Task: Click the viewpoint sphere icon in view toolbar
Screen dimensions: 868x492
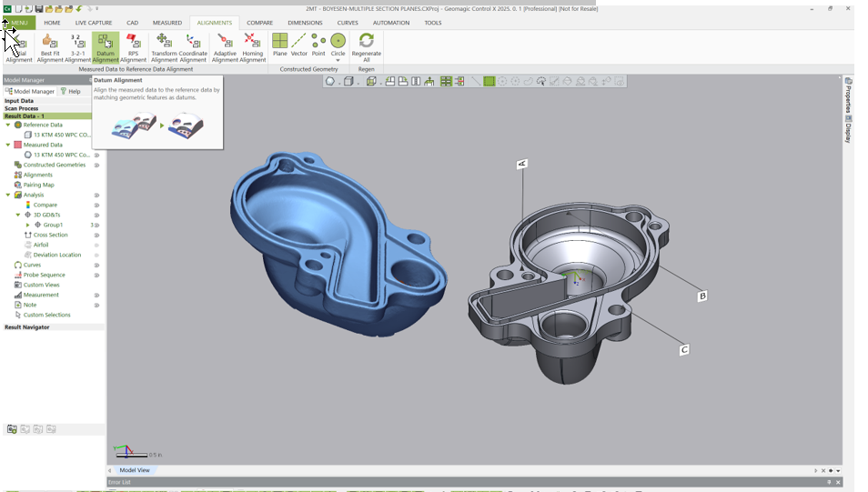Action: pyautogui.click(x=330, y=81)
